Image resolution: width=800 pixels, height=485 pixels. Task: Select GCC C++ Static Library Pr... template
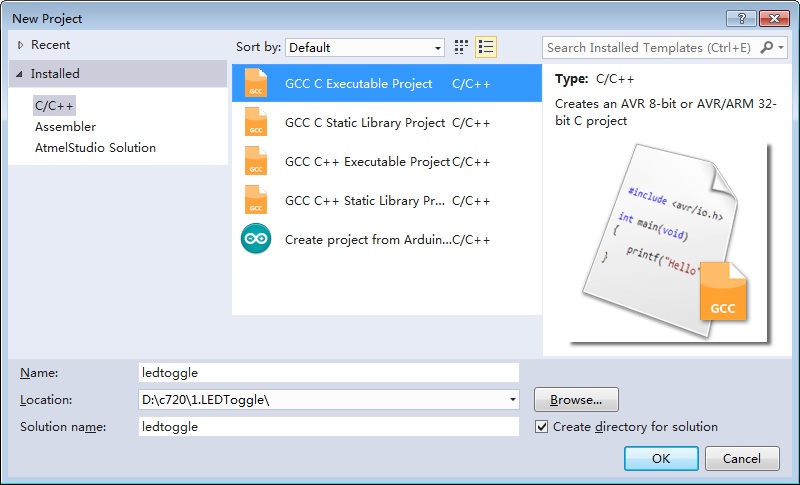pyautogui.click(x=387, y=200)
